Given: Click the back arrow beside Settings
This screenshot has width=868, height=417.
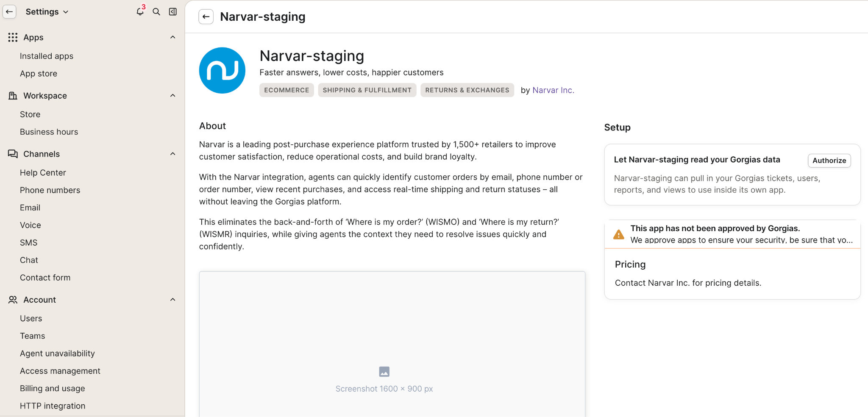Looking at the screenshot, I should pyautogui.click(x=9, y=12).
